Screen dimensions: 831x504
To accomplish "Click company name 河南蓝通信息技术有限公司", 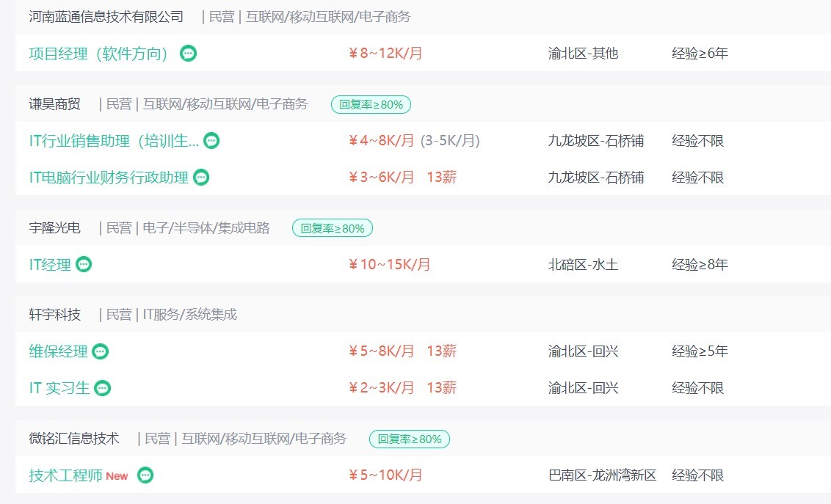I will [106, 17].
